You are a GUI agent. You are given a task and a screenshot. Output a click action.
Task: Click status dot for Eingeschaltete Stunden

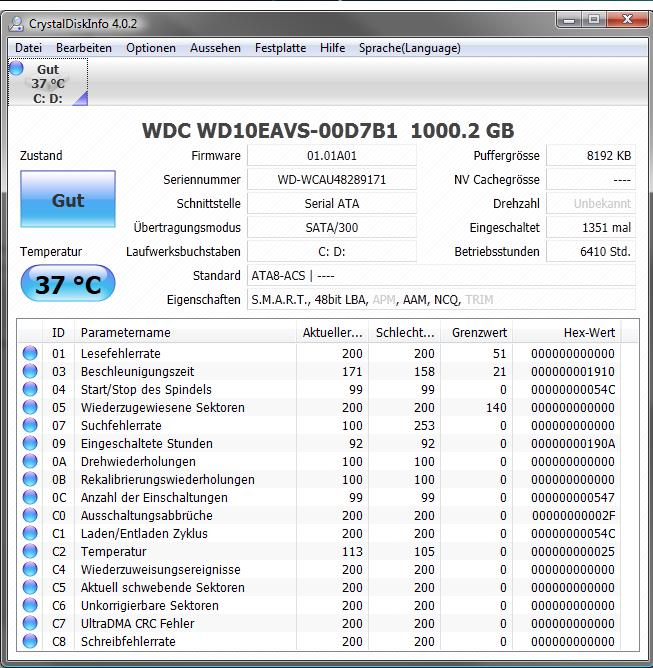tap(30, 443)
